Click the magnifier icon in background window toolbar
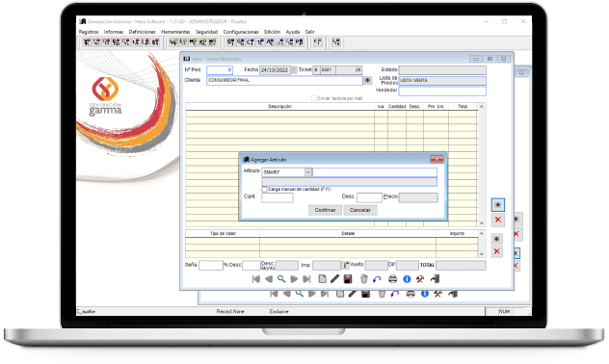This screenshot has width=609, height=364. pyautogui.click(x=299, y=294)
